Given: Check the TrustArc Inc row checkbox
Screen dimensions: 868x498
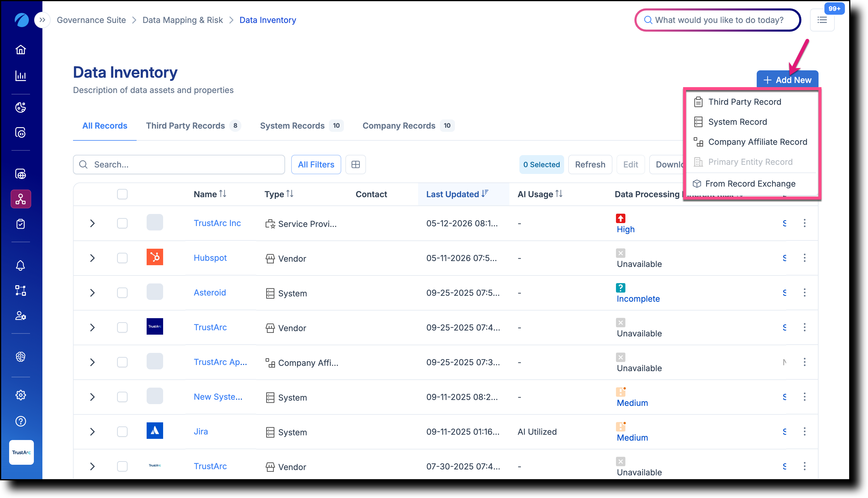Looking at the screenshot, I should coord(122,223).
